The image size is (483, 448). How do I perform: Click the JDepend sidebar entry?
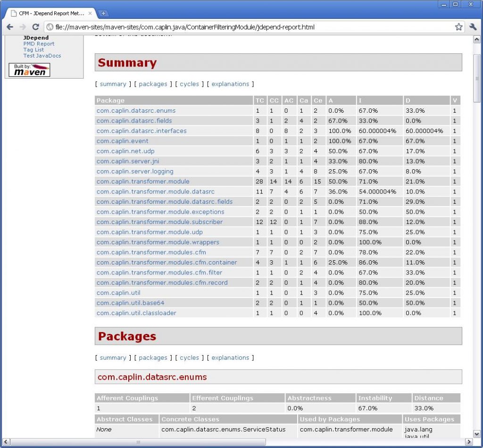pyautogui.click(x=36, y=38)
